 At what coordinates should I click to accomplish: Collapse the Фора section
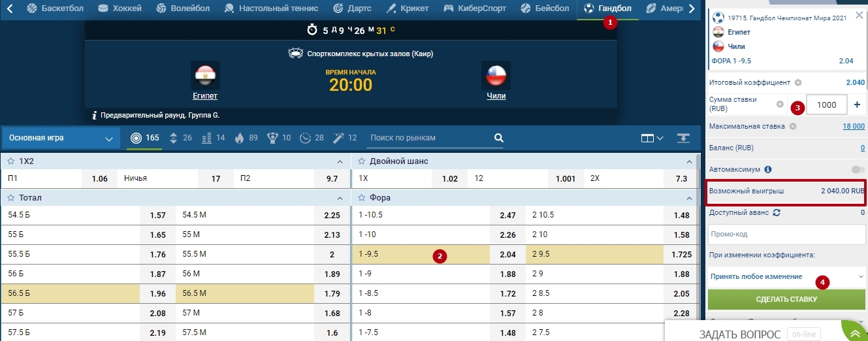coord(689,198)
